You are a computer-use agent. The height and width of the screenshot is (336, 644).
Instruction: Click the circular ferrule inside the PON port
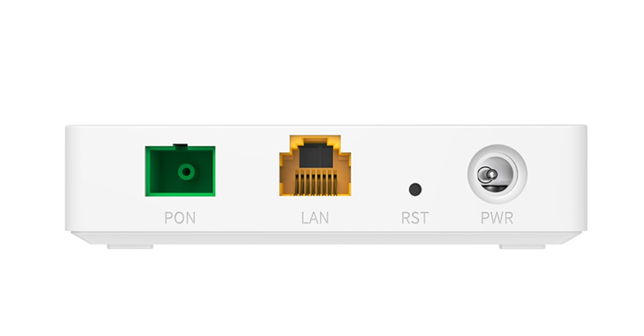point(187,171)
